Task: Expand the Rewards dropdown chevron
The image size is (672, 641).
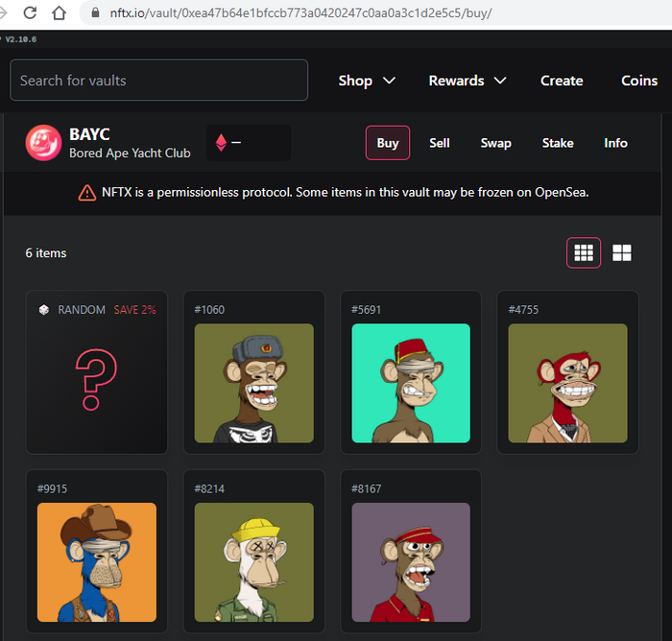Action: [500, 81]
